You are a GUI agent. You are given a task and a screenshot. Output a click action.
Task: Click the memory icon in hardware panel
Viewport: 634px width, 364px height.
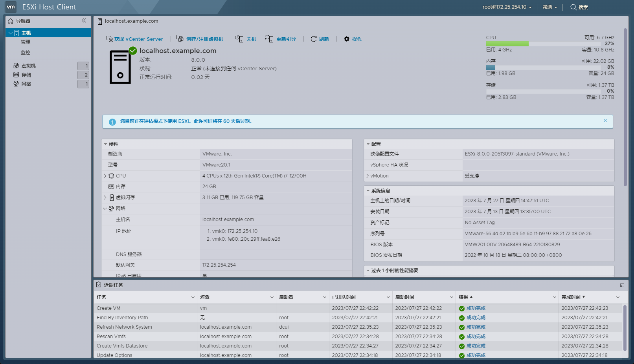point(111,187)
